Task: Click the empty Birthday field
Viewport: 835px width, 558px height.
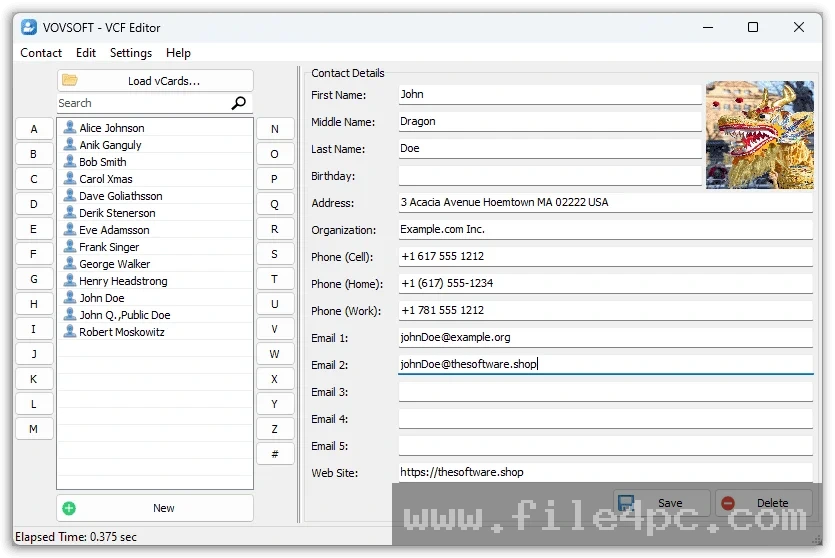Action: point(550,176)
